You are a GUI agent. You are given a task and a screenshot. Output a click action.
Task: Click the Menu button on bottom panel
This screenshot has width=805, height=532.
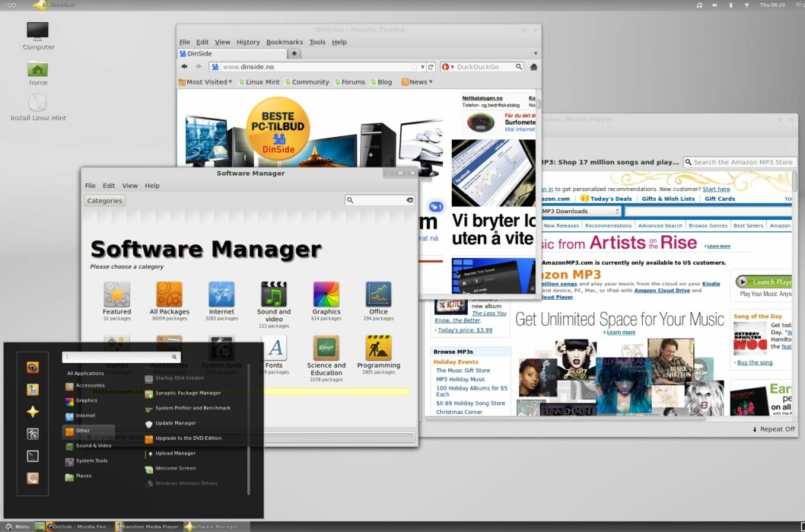pos(17,527)
